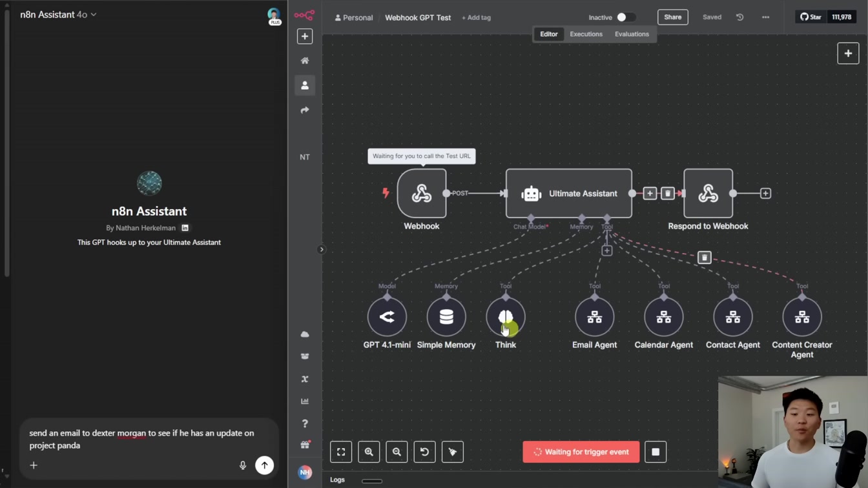Viewport: 868px width, 488px height.
Task: Expand the collapsed n8n sidebar arrow
Action: click(x=322, y=250)
